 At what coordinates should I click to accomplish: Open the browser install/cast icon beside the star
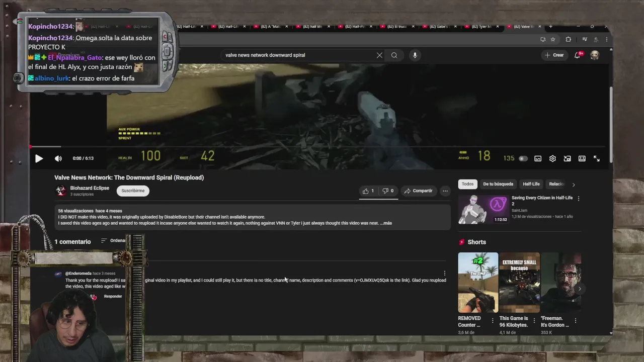(543, 39)
